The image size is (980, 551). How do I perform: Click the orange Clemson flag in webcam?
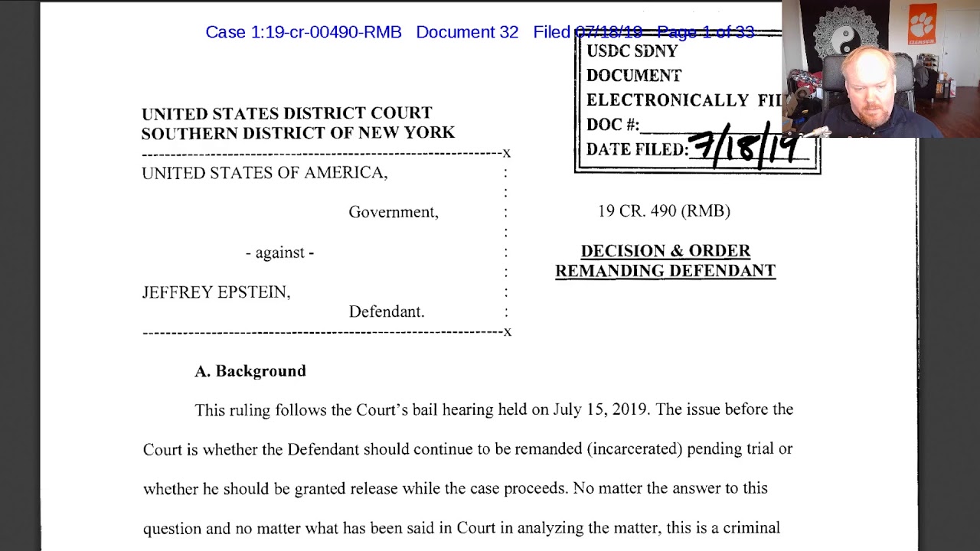tap(922, 24)
